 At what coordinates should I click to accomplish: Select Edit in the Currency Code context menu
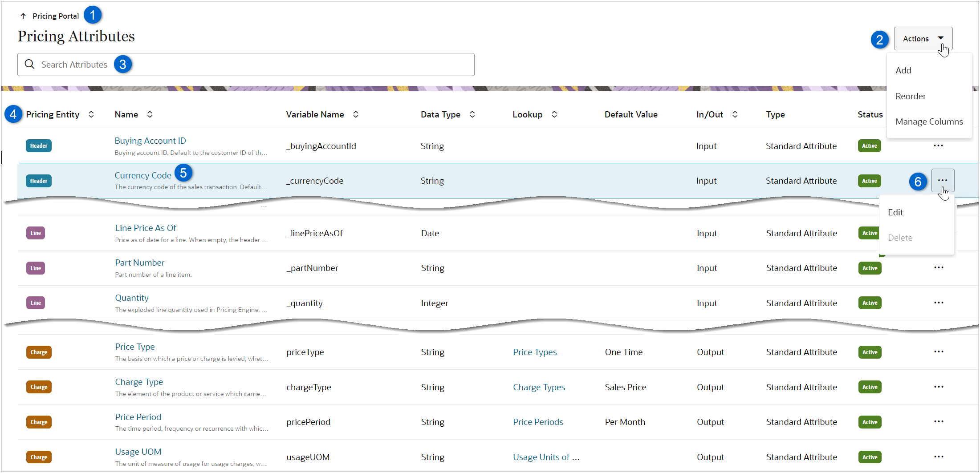point(895,212)
